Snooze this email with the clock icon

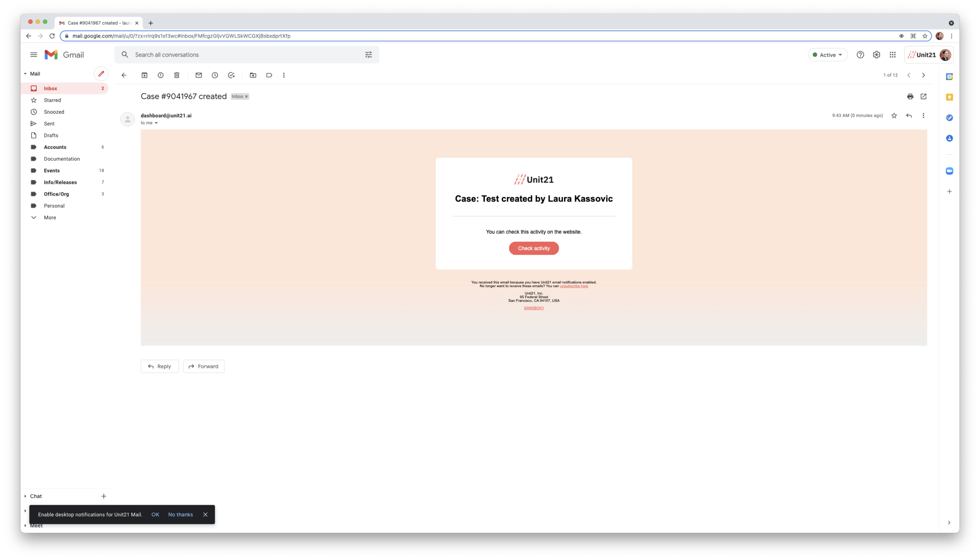pyautogui.click(x=215, y=75)
